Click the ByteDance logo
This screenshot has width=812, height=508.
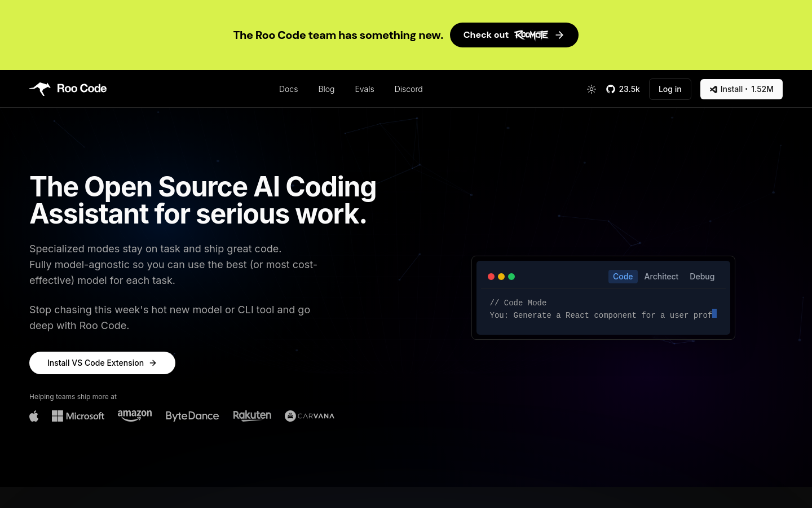[x=192, y=415]
